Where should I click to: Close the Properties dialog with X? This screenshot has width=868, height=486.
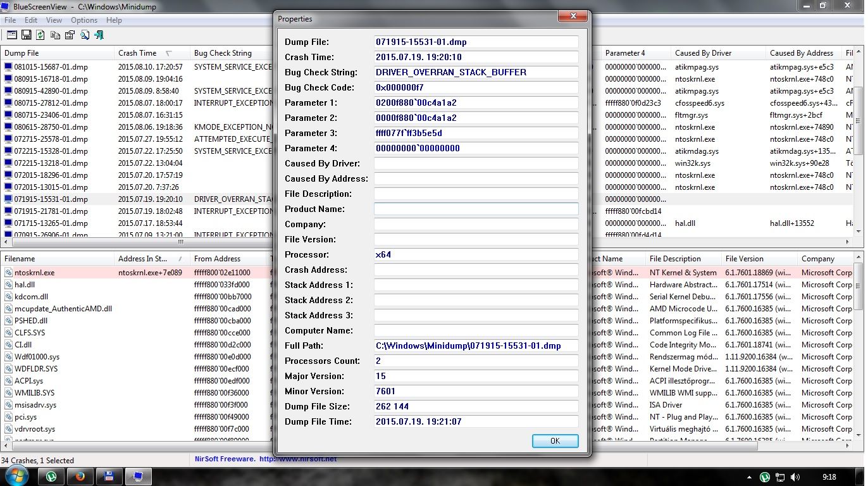point(573,16)
